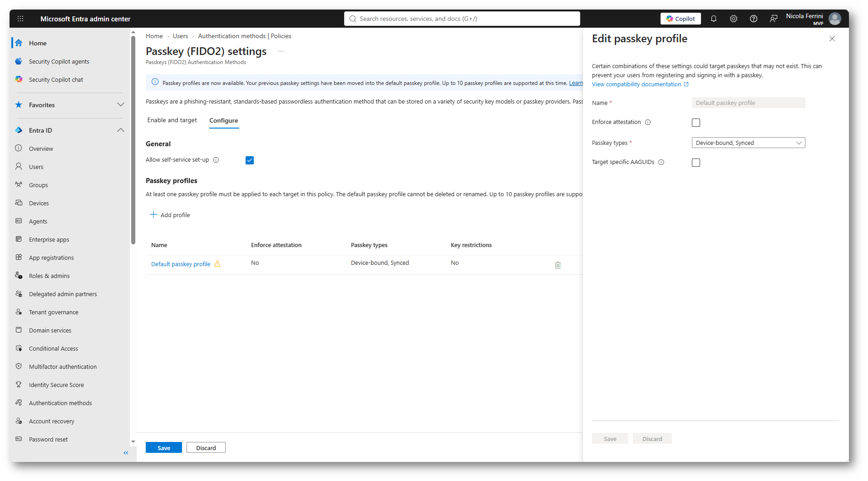Collapse the Entra ID section chevron

pos(120,130)
